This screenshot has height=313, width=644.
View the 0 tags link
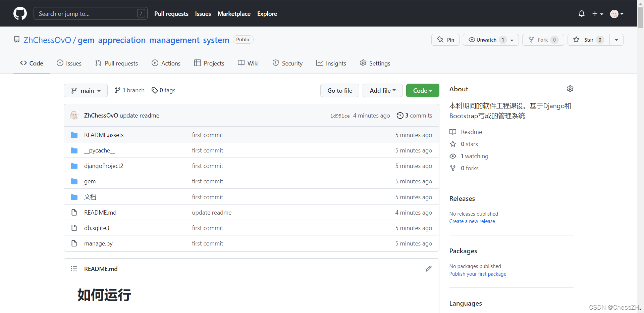coord(163,90)
